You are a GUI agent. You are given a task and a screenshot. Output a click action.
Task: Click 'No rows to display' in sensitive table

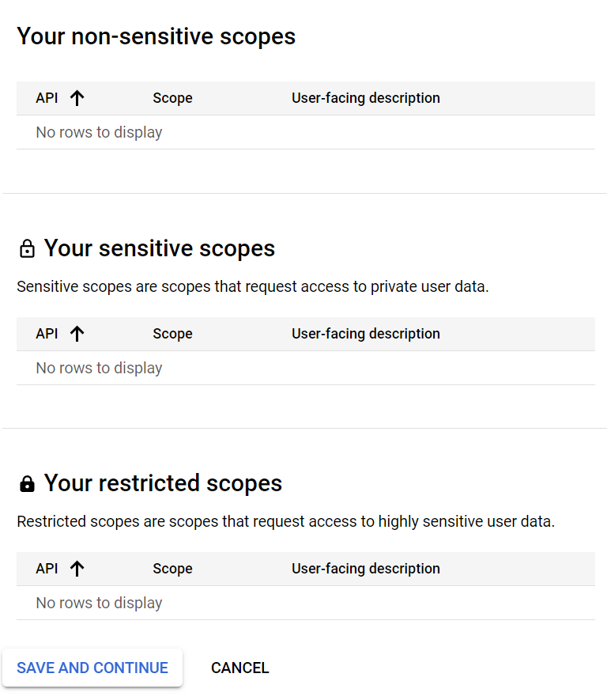click(99, 368)
